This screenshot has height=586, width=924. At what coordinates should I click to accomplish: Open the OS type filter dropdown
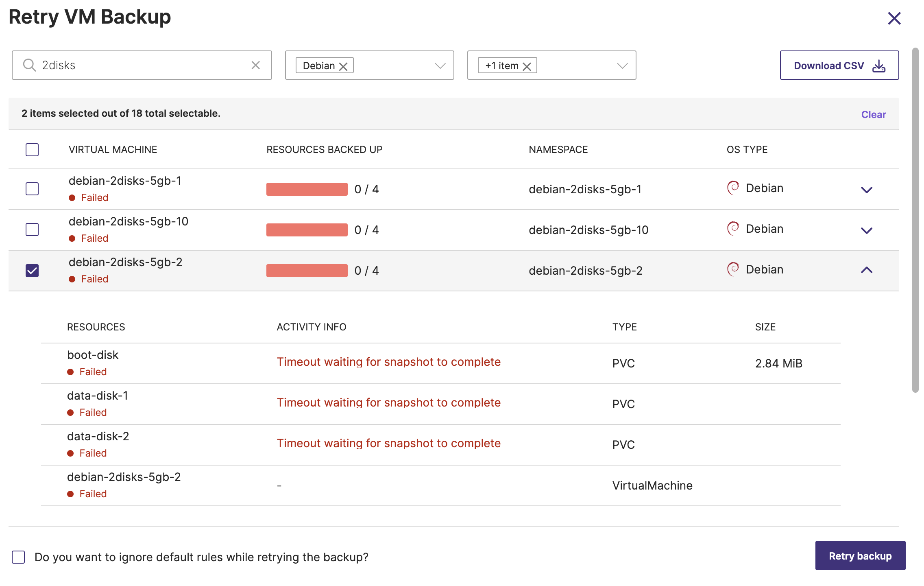click(x=440, y=66)
